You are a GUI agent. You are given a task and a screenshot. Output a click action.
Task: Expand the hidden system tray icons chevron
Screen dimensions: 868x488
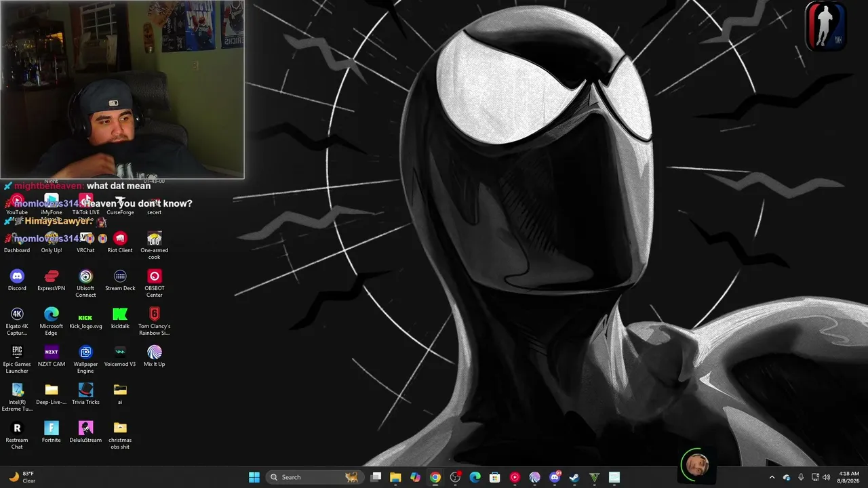(x=772, y=477)
